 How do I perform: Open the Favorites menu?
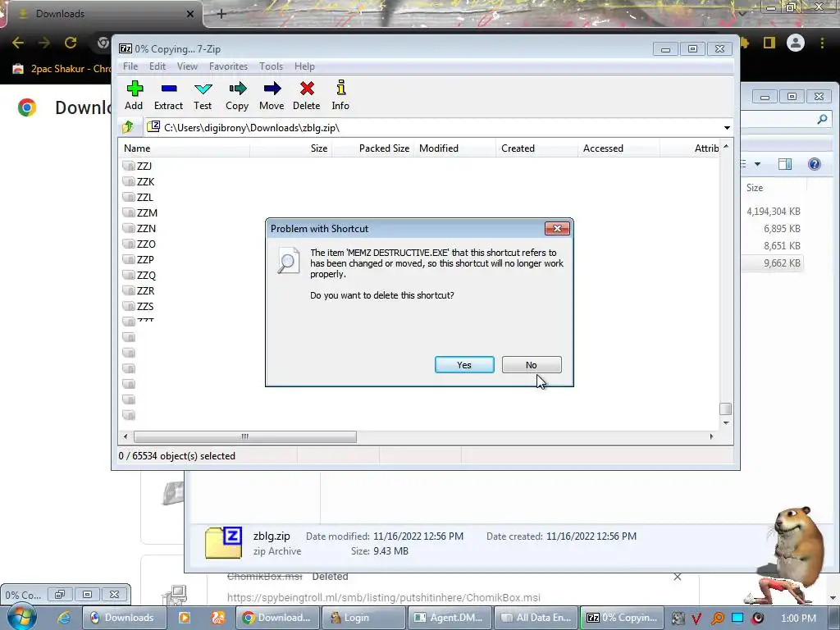click(229, 66)
